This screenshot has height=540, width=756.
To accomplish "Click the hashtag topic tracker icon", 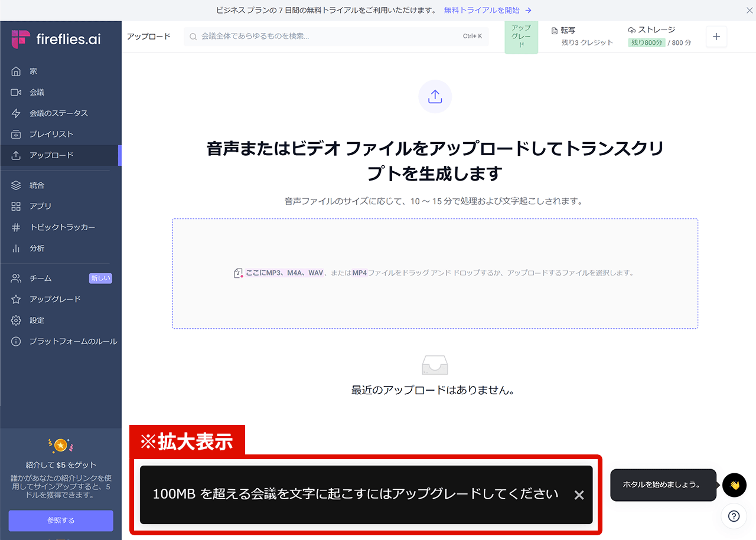I will tap(16, 227).
